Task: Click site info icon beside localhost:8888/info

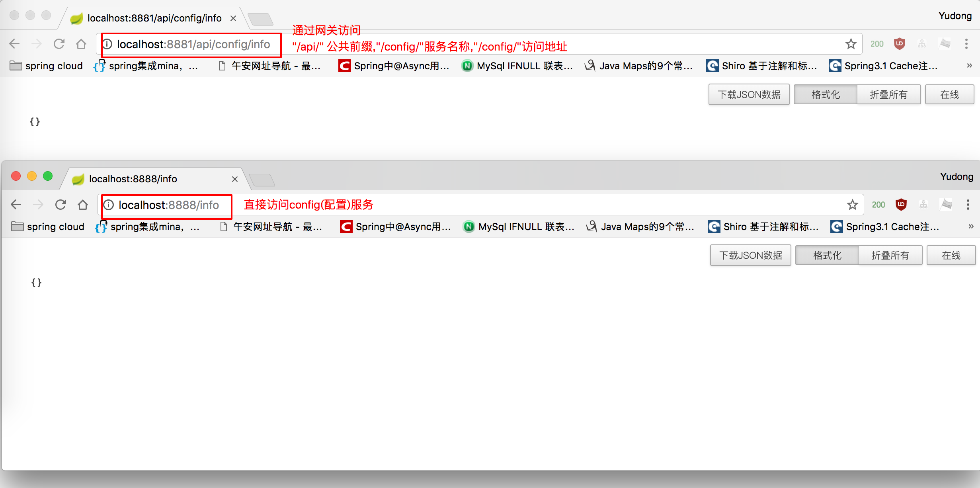Action: pos(109,205)
